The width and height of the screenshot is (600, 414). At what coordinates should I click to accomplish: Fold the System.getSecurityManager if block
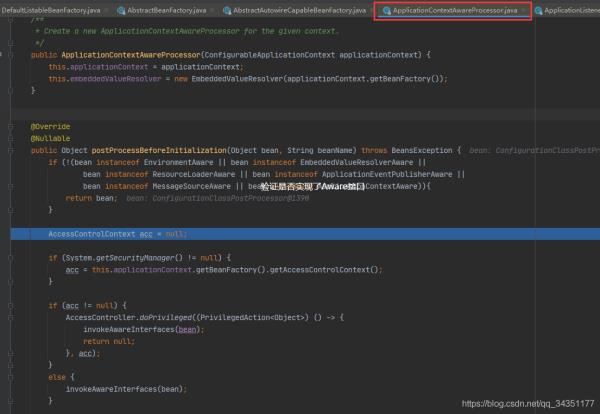[11, 258]
